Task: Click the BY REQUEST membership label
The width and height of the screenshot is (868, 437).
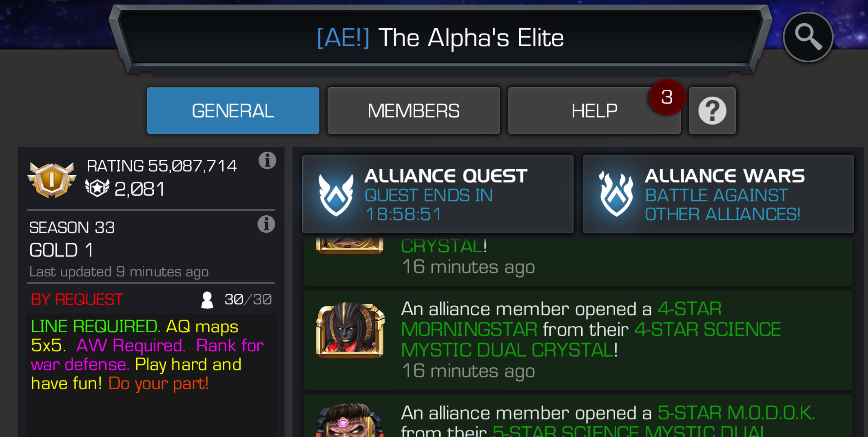Action: 77,300
